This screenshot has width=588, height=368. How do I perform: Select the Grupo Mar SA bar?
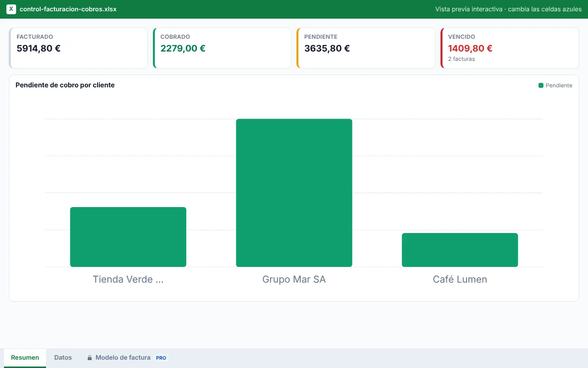[294, 193]
